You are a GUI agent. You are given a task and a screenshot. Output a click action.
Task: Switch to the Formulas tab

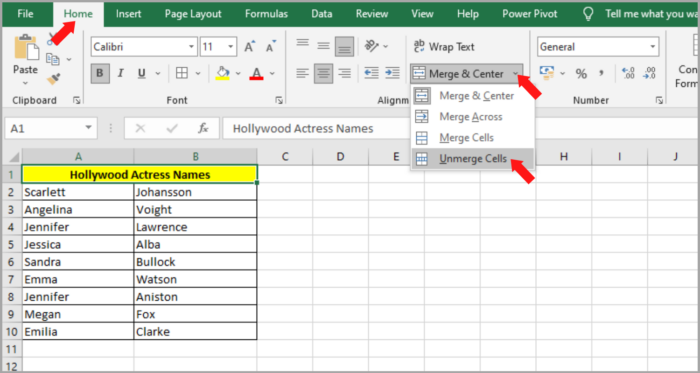[x=267, y=14]
